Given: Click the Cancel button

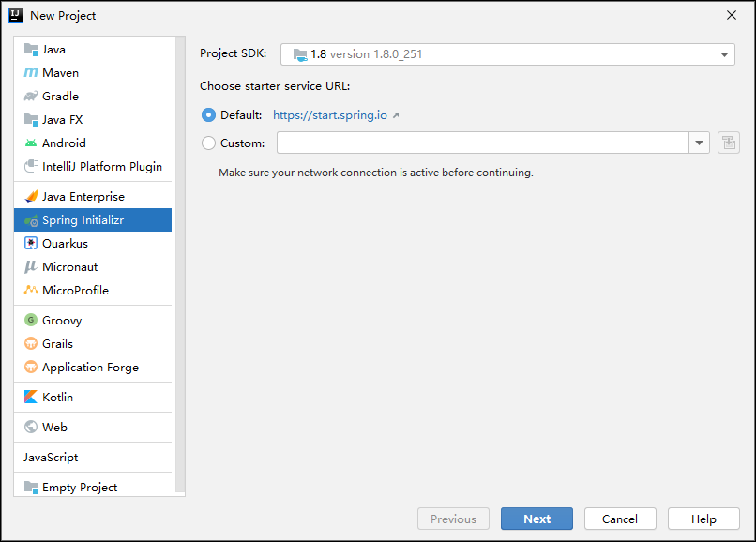Looking at the screenshot, I should click(620, 519).
